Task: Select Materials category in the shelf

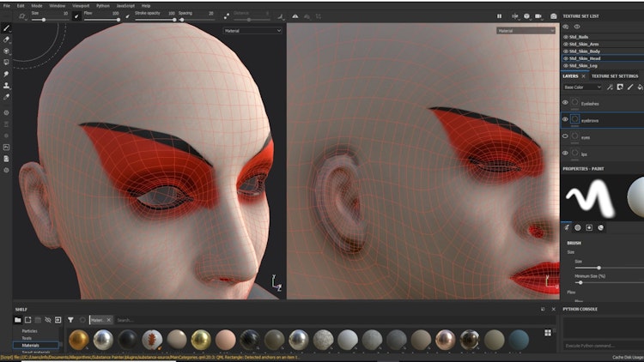Action: click(x=31, y=345)
